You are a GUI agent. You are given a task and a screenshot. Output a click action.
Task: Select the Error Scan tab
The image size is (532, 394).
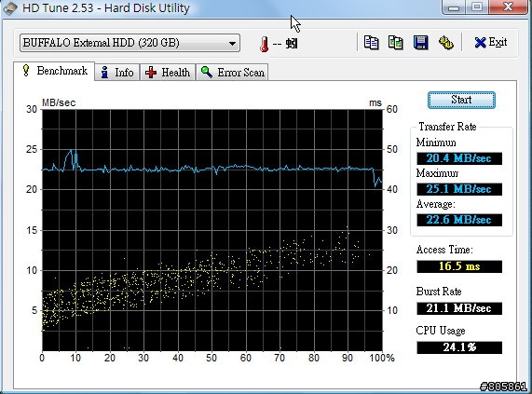coord(232,73)
